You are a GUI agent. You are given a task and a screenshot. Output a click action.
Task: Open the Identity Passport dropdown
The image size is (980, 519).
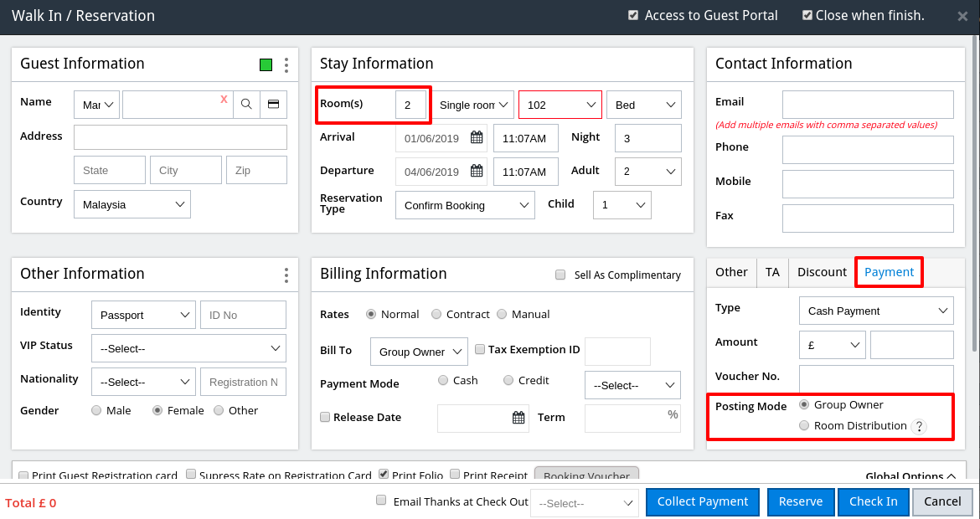[x=143, y=315]
